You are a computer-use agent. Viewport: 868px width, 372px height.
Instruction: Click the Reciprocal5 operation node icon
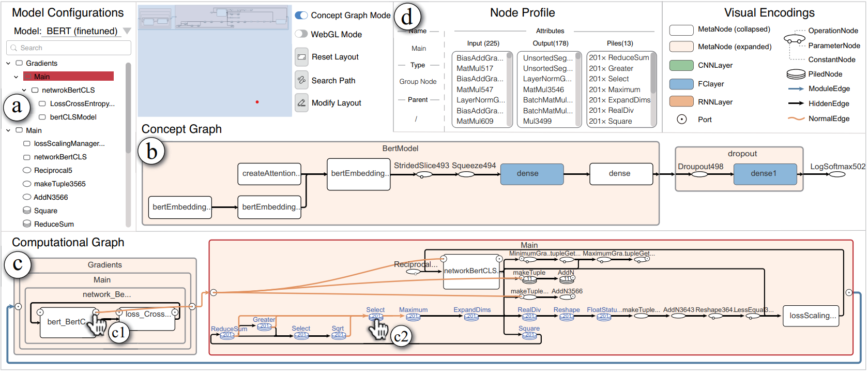[27, 170]
